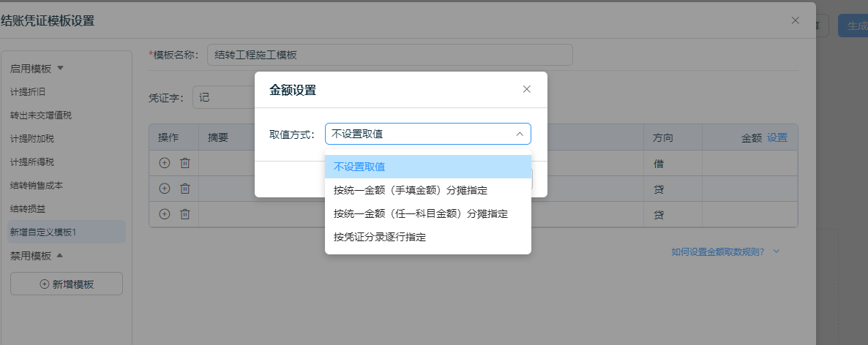This screenshot has width=868, height=345.
Task: Click the 模板名称 input field
Action: [389, 55]
